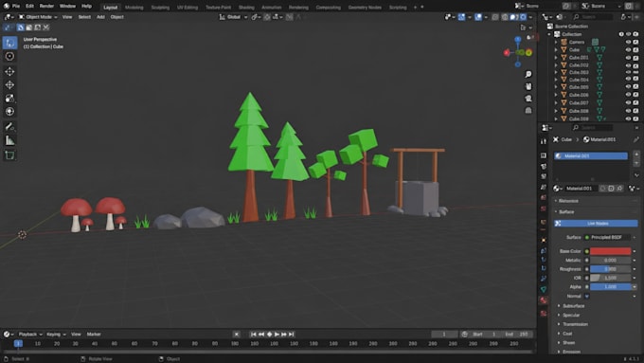Open the Object Data properties tab icon
Image resolution: width=644 pixels, height=363 pixels.
544,290
